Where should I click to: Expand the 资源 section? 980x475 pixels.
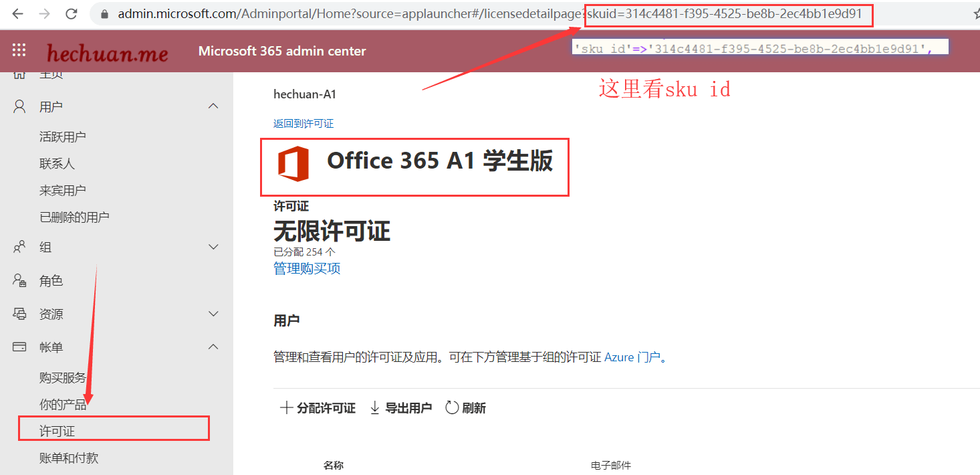coord(213,313)
